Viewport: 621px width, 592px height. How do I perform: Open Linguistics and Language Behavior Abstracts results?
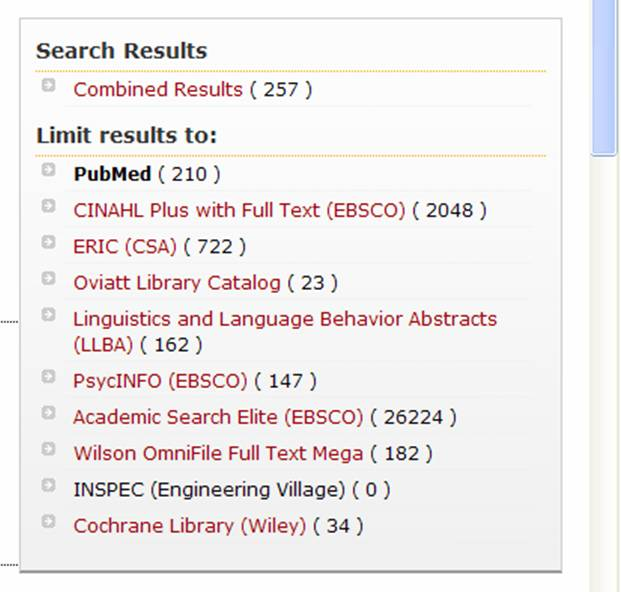(x=285, y=332)
